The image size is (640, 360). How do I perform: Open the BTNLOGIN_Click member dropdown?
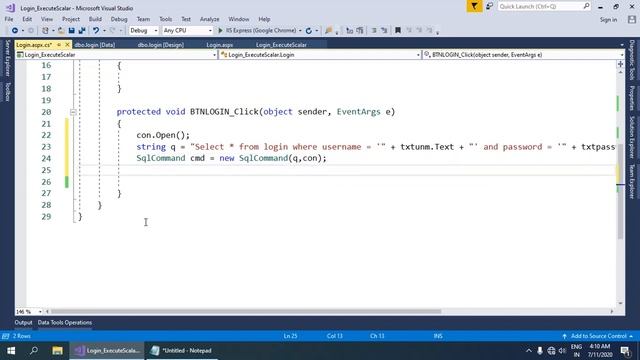pyautogui.click(x=523, y=55)
